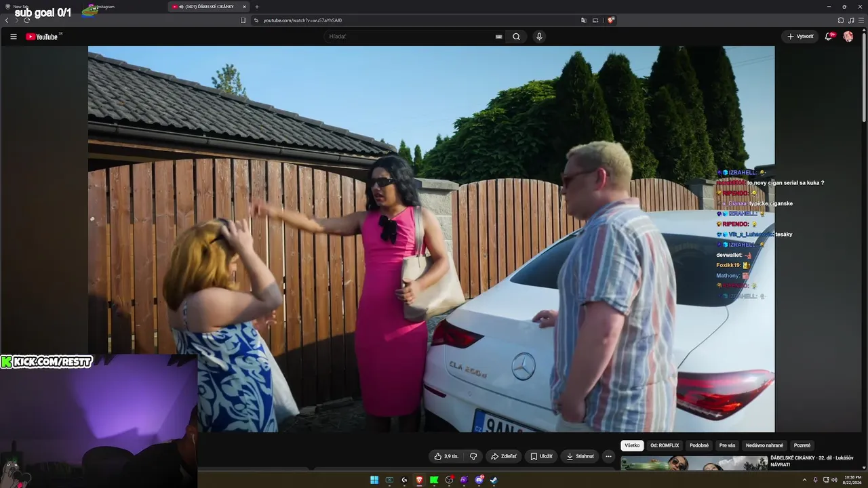Viewport: 868px width, 488px height.
Task: Click the main video player to pause
Action: (x=431, y=239)
